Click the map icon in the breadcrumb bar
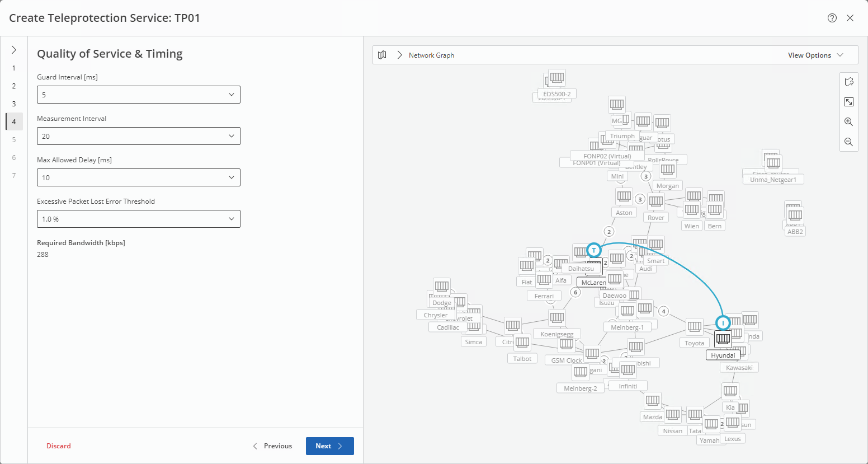868x464 pixels. click(382, 55)
